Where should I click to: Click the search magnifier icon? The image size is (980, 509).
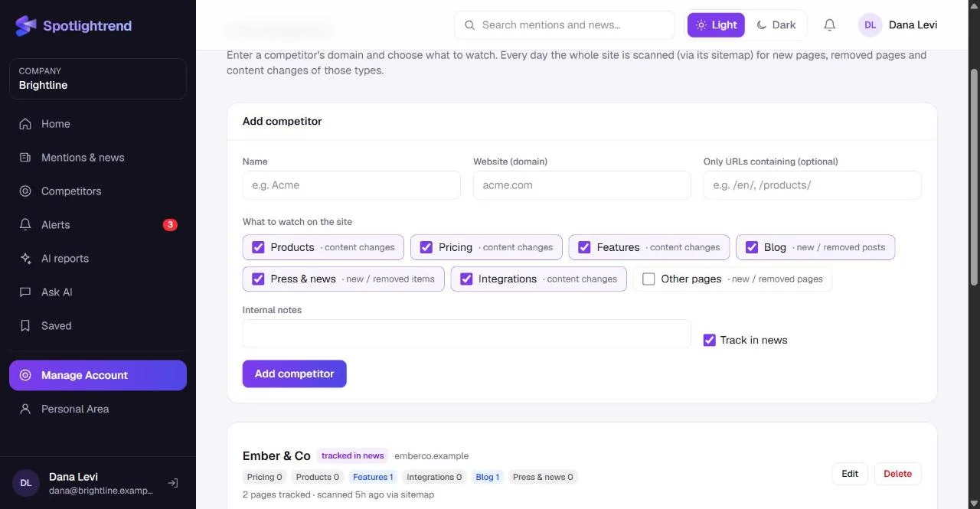pyautogui.click(x=470, y=25)
